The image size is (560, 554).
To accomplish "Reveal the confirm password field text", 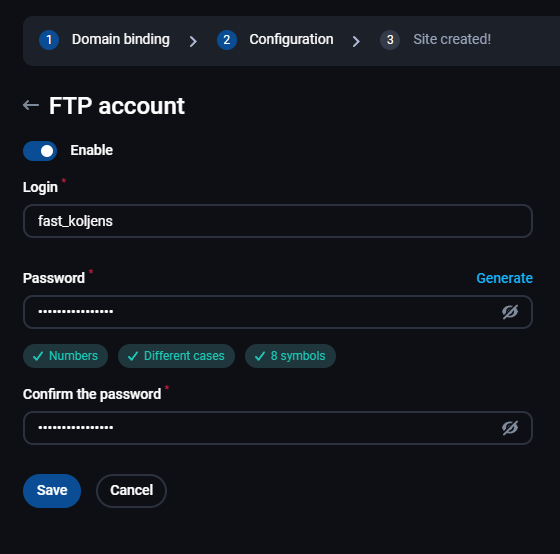I will tap(510, 428).
